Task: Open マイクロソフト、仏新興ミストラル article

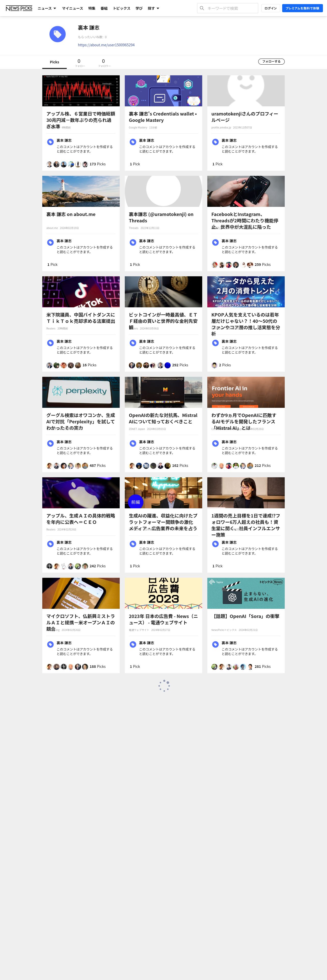Action: [81, 622]
